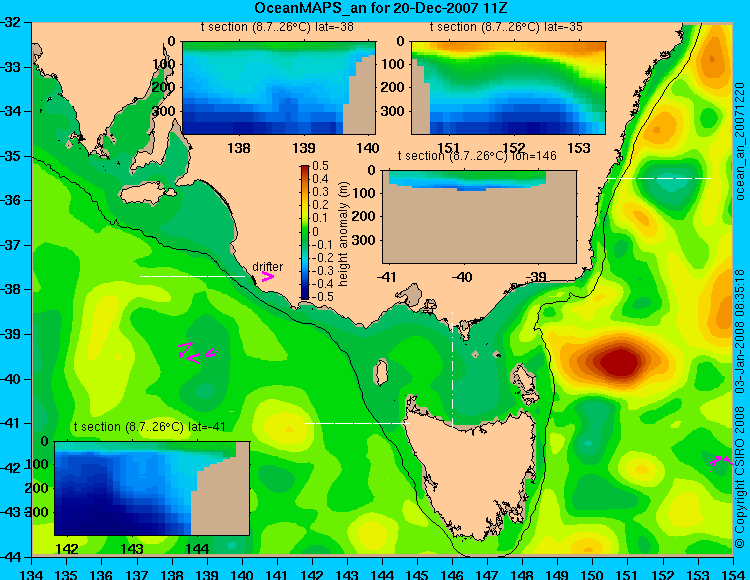The image size is (750, 580).
Task: Click the white dashed section line at lat -38
Action: 192,276
